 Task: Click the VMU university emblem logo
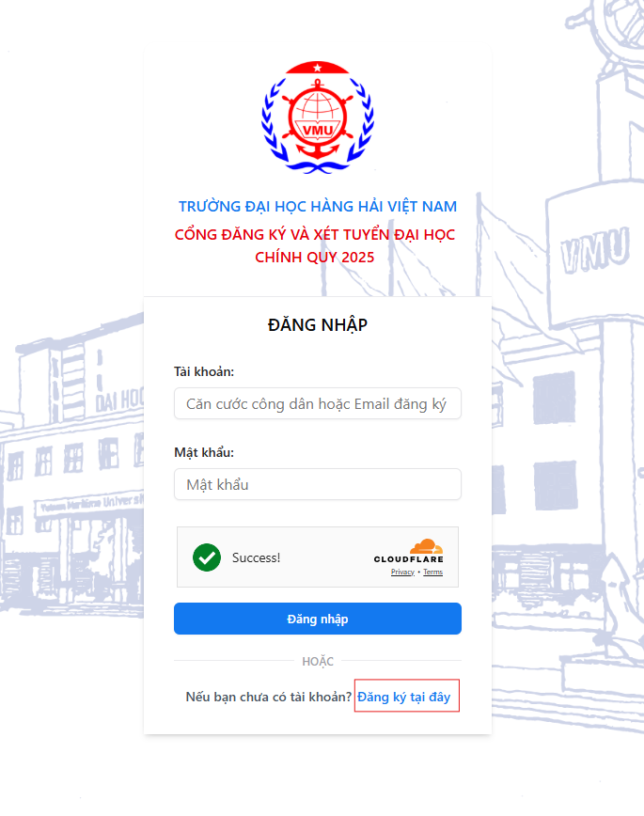tap(318, 118)
